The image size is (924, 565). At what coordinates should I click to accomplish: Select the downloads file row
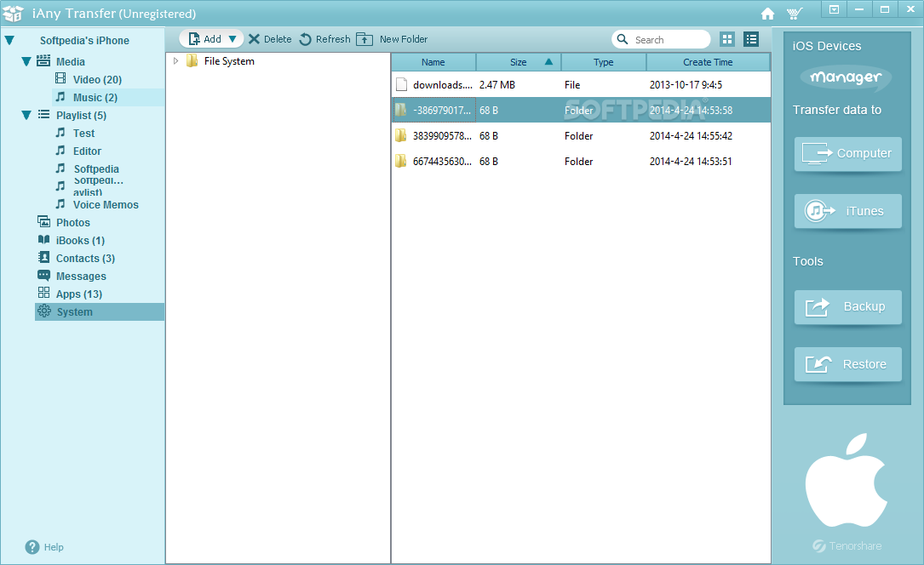coord(581,85)
